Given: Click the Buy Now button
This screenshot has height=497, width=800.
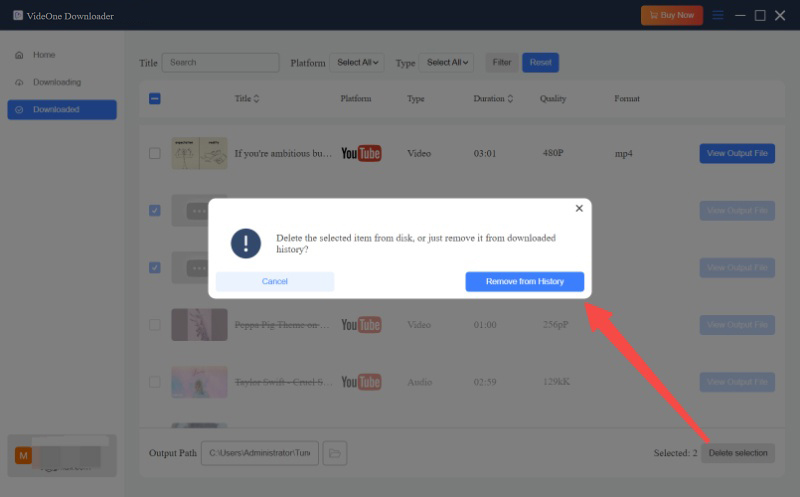Looking at the screenshot, I should pyautogui.click(x=672, y=15).
